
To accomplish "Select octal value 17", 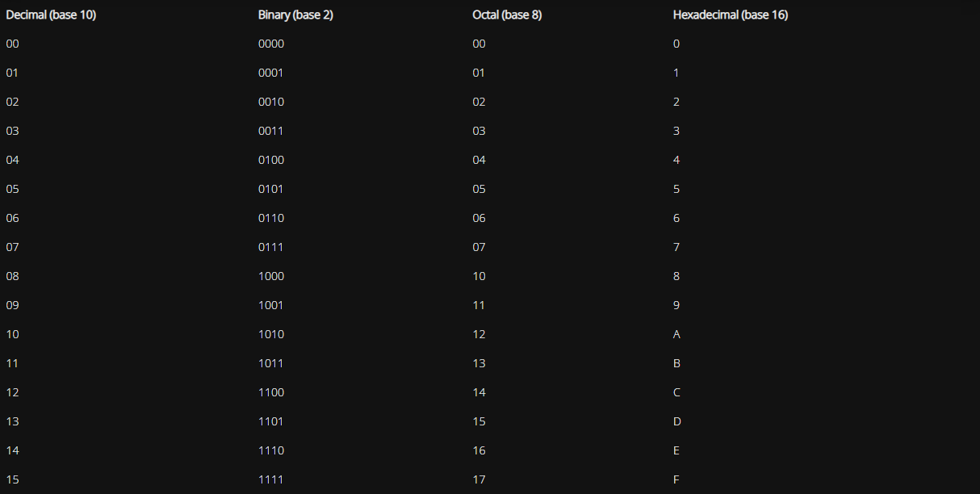I will (480, 479).
